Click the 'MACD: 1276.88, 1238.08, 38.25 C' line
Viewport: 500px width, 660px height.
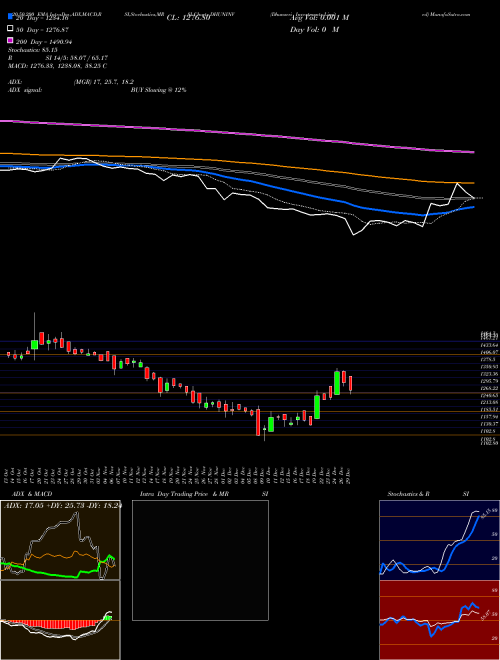(57, 66)
